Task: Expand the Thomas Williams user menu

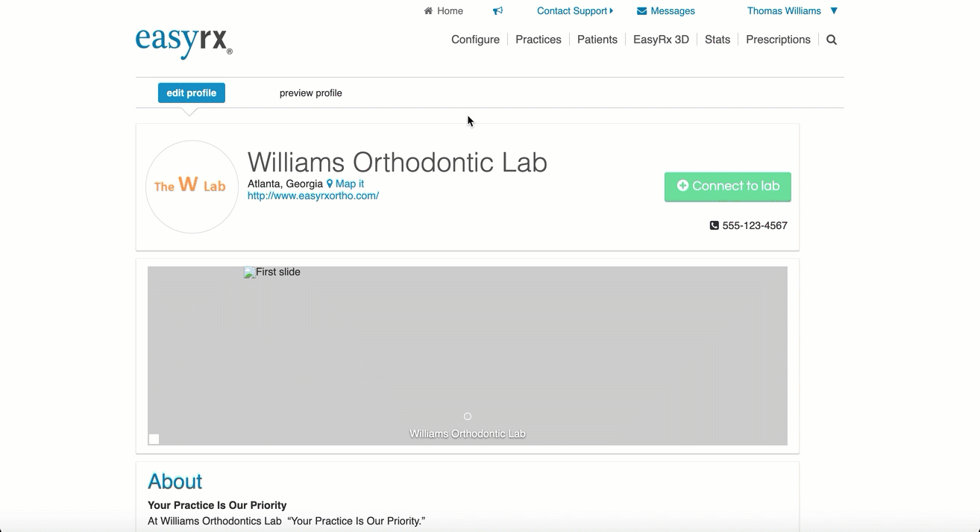Action: pos(792,11)
